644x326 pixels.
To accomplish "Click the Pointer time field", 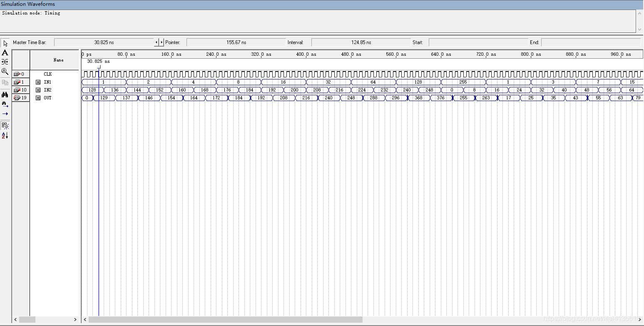I will [x=236, y=42].
